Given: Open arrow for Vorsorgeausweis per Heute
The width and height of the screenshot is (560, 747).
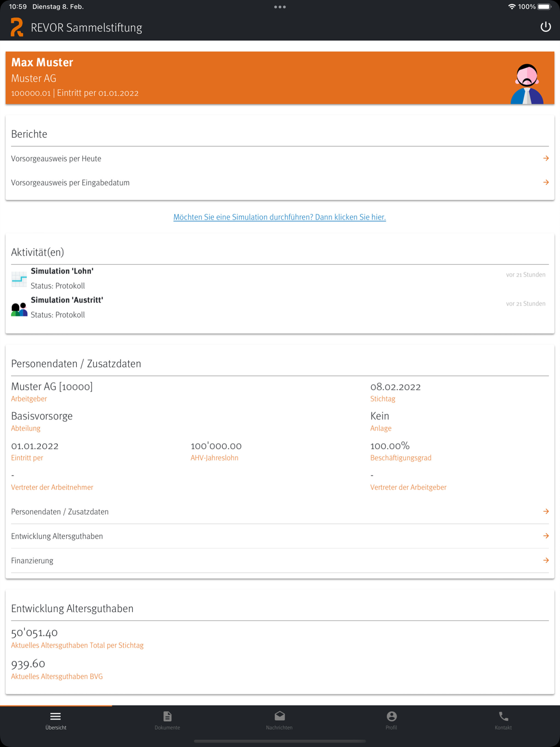Looking at the screenshot, I should (546, 158).
